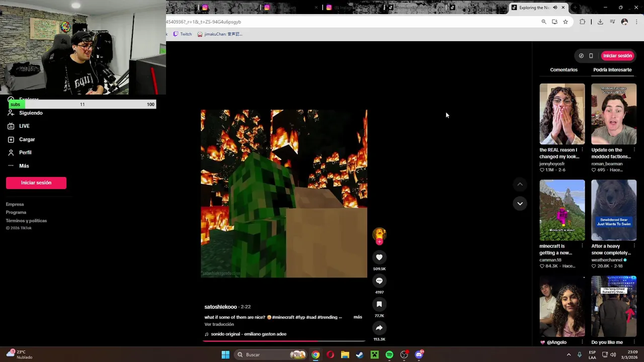644x362 pixels.
Task: Open options menu for 'minecraft is getting' video
Action: (x=582, y=246)
